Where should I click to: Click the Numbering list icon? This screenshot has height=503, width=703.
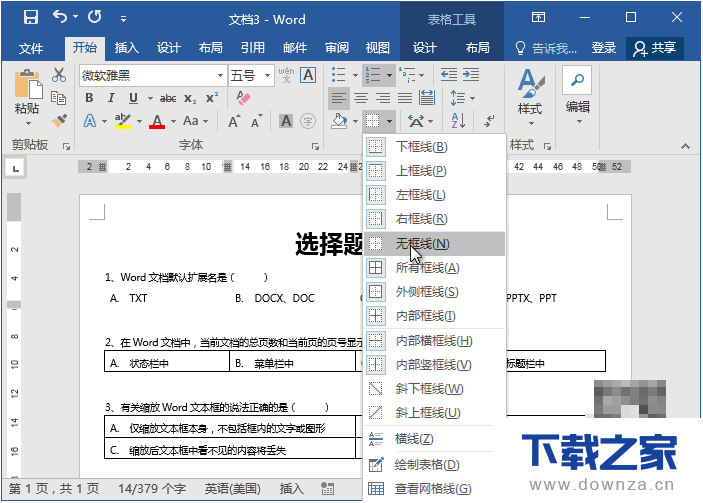pyautogui.click(x=373, y=75)
